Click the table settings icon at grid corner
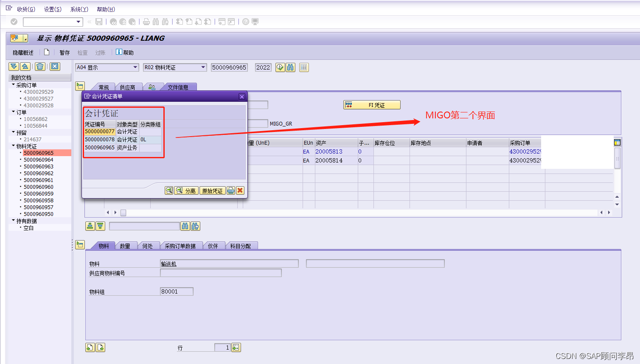This screenshot has width=640, height=364. 617,143
